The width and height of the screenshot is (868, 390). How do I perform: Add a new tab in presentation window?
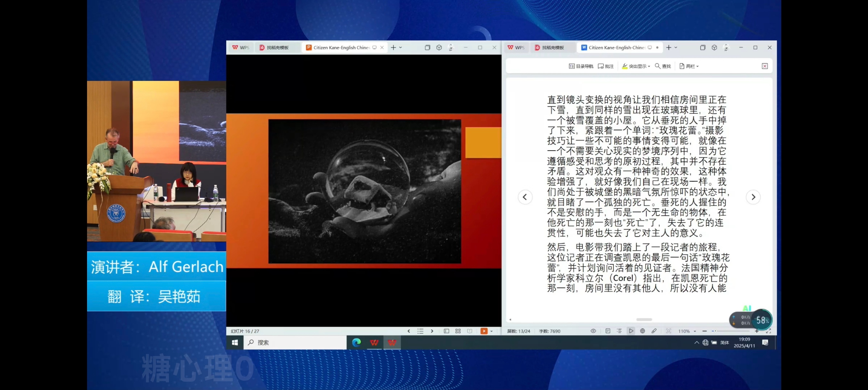click(393, 47)
